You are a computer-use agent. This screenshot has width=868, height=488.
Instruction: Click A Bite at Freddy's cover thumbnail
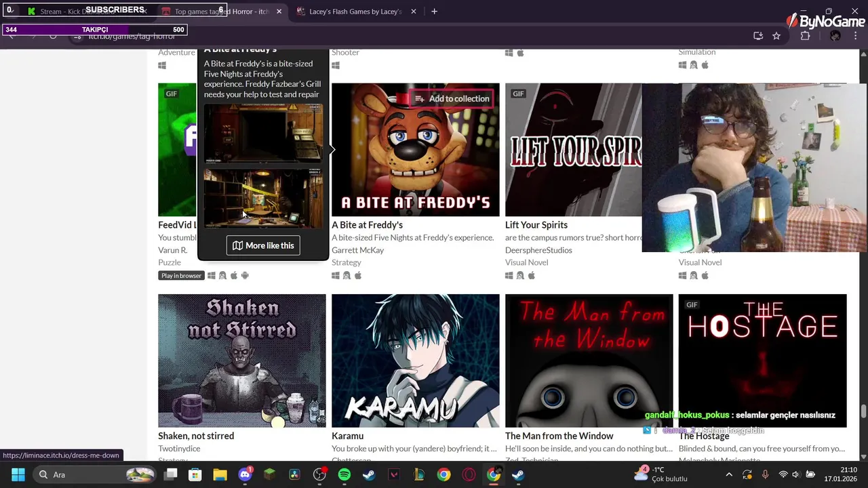coord(416,150)
